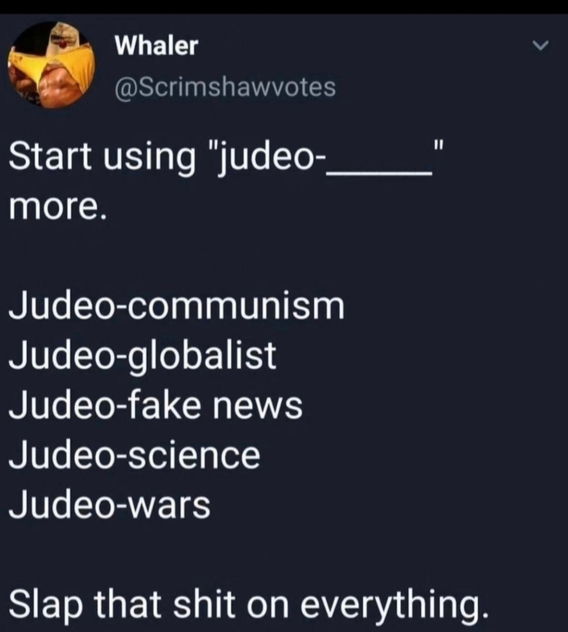Open the Whaler display name profile

[x=156, y=45]
